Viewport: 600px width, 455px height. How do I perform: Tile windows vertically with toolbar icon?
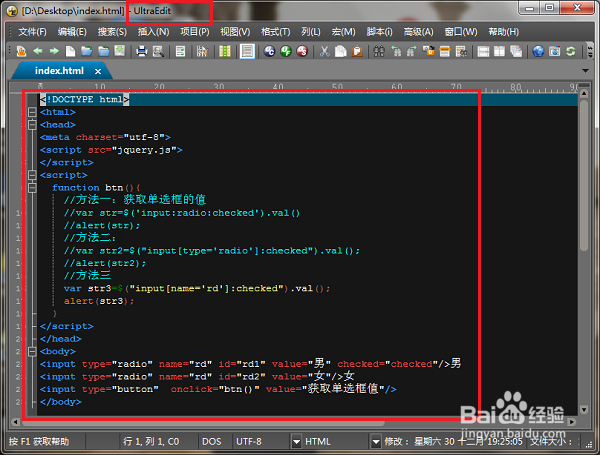pos(499,51)
